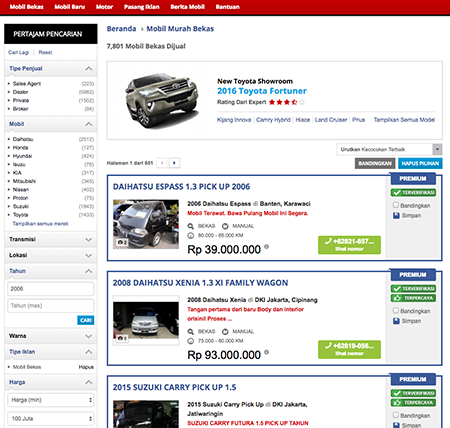Viewport: 450px width, 428px height.
Task: Click Tampilkan Semua Model link
Action: [404, 120]
